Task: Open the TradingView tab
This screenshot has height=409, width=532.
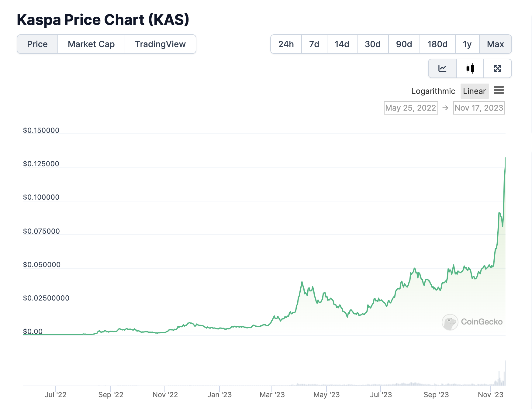Action: tap(160, 44)
